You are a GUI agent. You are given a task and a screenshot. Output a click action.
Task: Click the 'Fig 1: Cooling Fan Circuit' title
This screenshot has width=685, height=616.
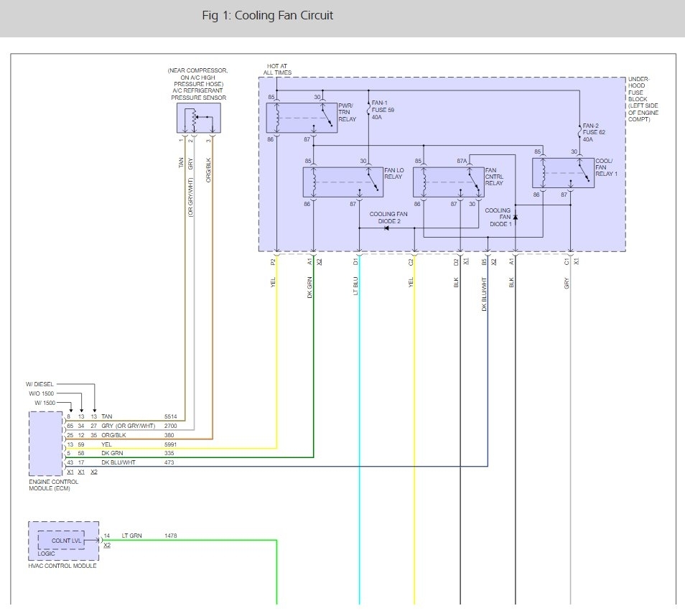coord(268,15)
